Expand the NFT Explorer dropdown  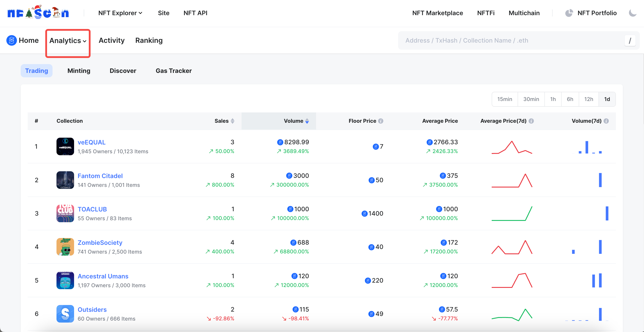coord(120,13)
